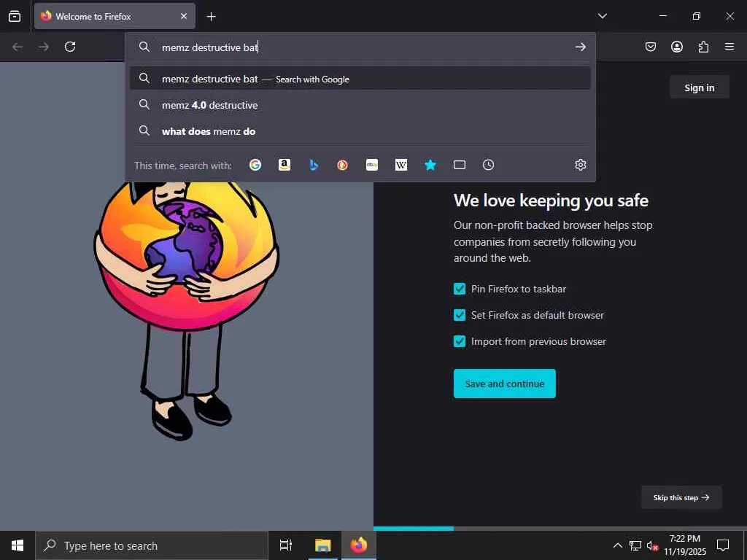Open volume muted tray icon
Screen dimensions: 747x560
652,545
